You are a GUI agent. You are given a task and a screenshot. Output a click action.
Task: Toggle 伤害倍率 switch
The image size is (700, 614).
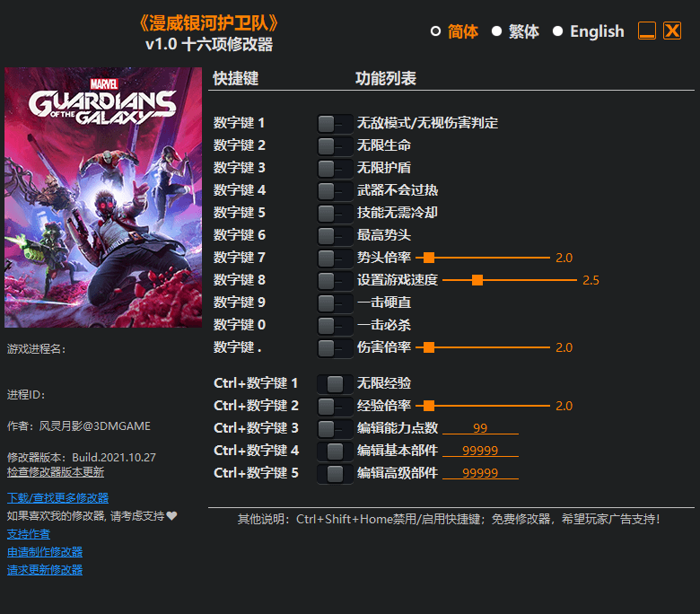pos(335,348)
